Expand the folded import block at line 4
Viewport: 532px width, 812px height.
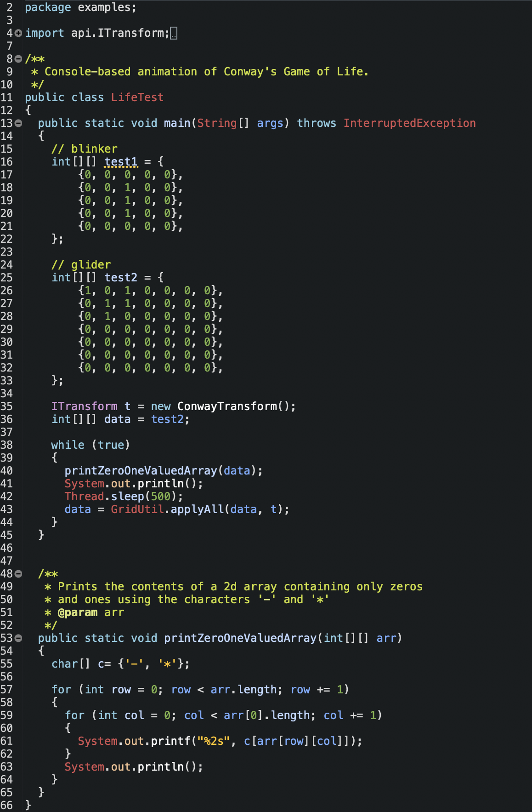18,33
